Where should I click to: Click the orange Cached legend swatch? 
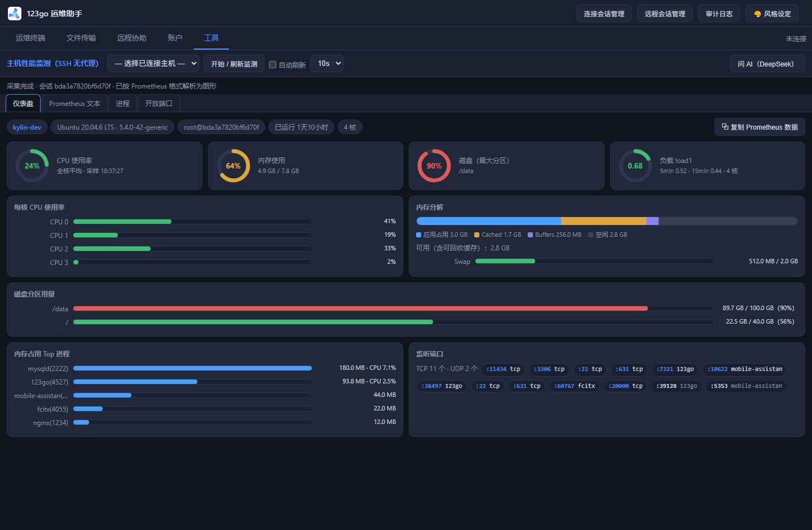click(476, 235)
